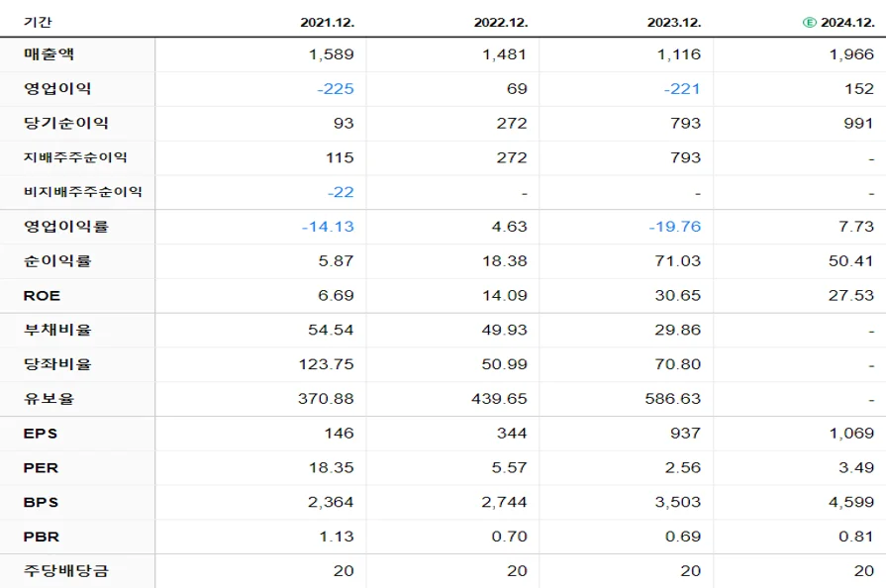
Task: Click the 부채비율 value 29.86
Action: click(x=678, y=331)
